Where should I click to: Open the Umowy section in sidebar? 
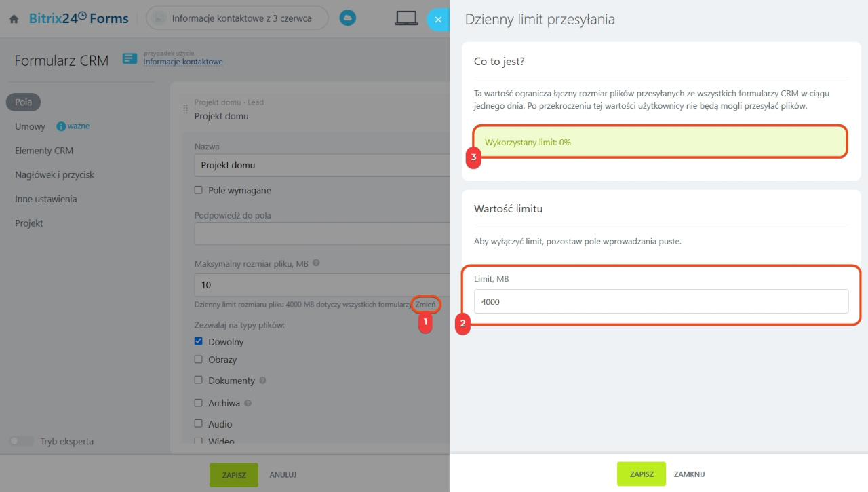[31, 126]
